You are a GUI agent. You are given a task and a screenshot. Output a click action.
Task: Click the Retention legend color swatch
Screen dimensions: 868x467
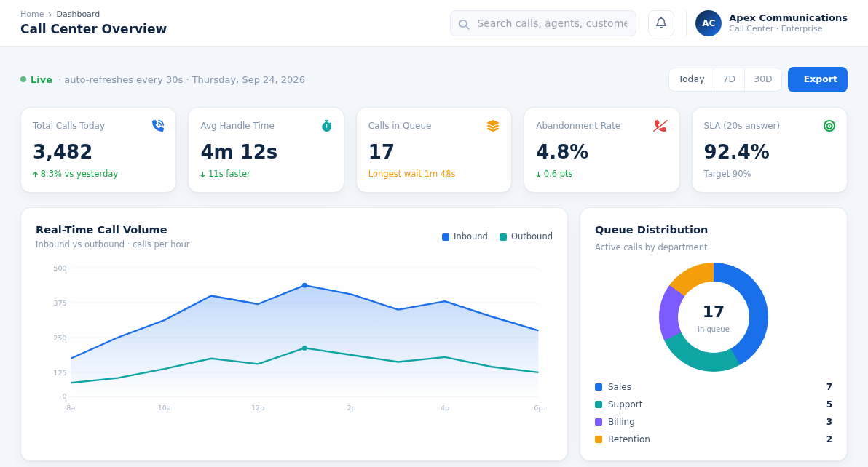click(599, 439)
